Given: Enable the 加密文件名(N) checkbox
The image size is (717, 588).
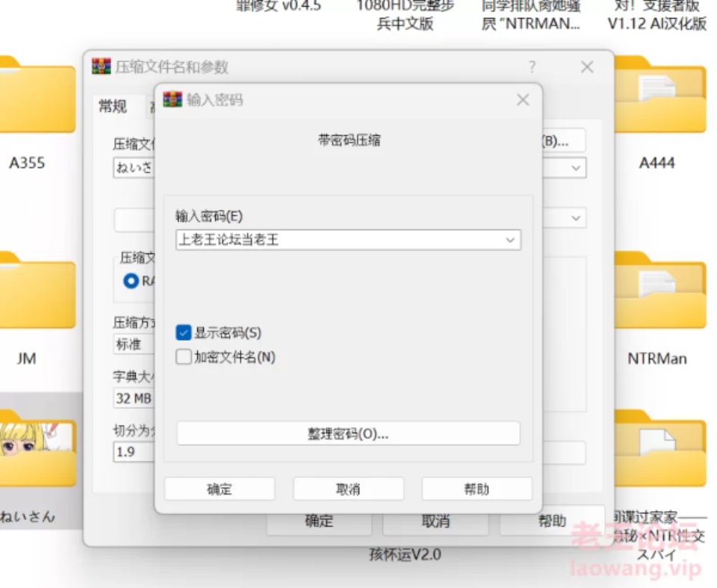Looking at the screenshot, I should [x=184, y=357].
